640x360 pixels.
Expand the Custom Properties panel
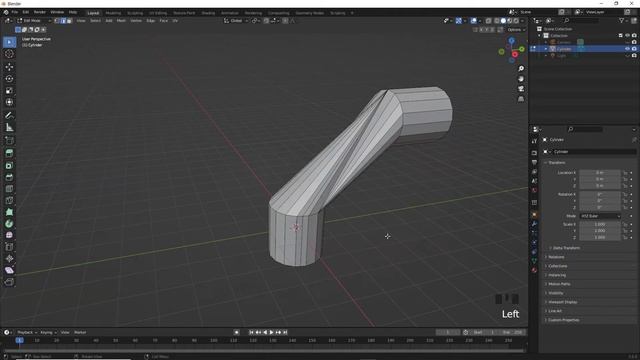[x=562, y=320]
